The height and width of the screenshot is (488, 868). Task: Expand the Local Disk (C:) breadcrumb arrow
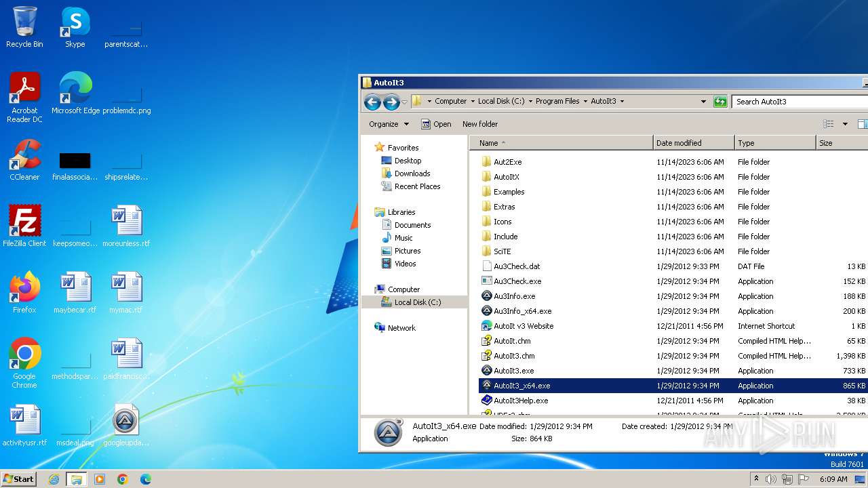530,102
